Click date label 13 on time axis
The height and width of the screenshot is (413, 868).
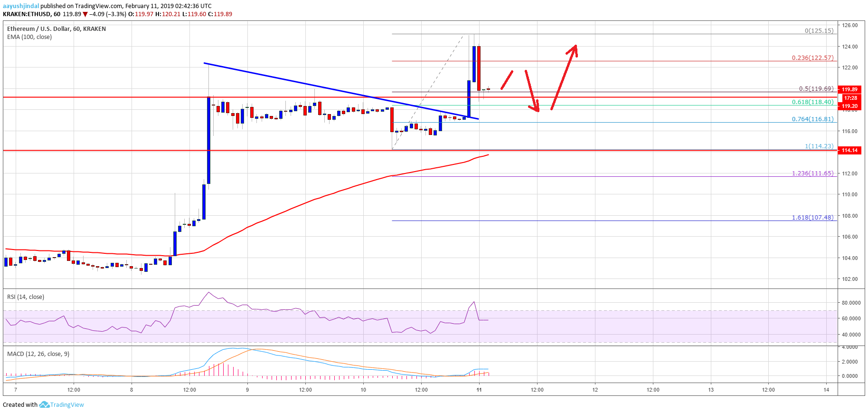711,390
